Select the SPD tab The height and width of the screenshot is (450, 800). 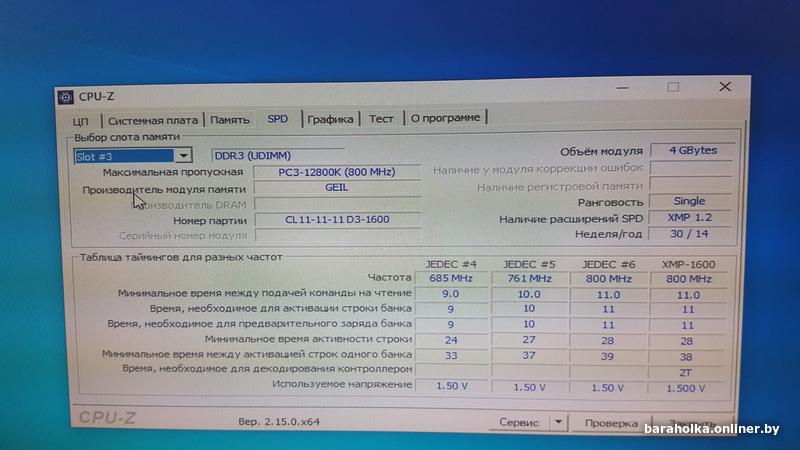click(278, 119)
